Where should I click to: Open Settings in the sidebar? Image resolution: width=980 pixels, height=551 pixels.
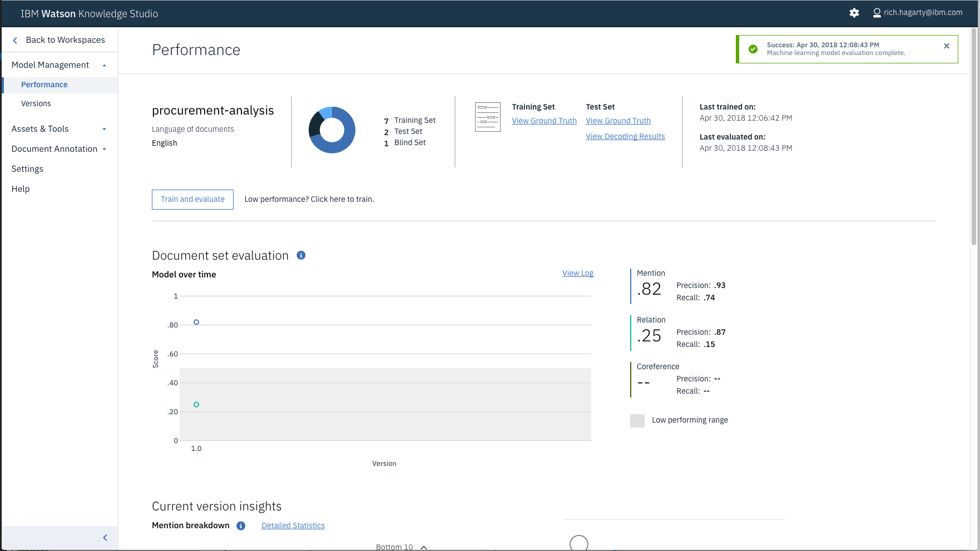point(27,169)
